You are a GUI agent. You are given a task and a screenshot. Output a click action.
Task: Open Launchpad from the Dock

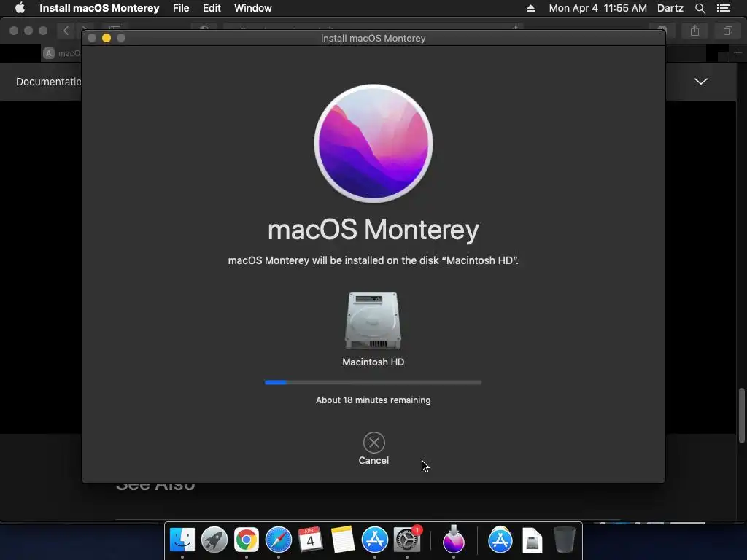pyautogui.click(x=214, y=540)
